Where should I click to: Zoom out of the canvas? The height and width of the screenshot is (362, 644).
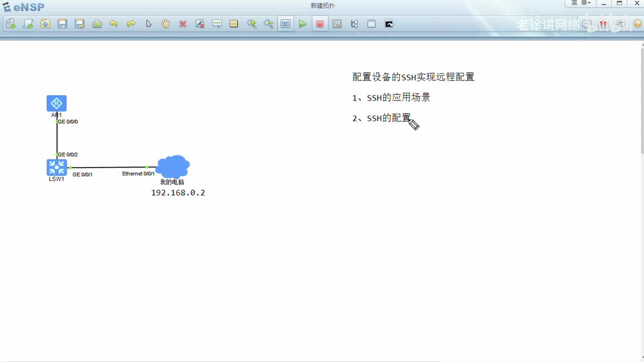pyautogui.click(x=269, y=24)
